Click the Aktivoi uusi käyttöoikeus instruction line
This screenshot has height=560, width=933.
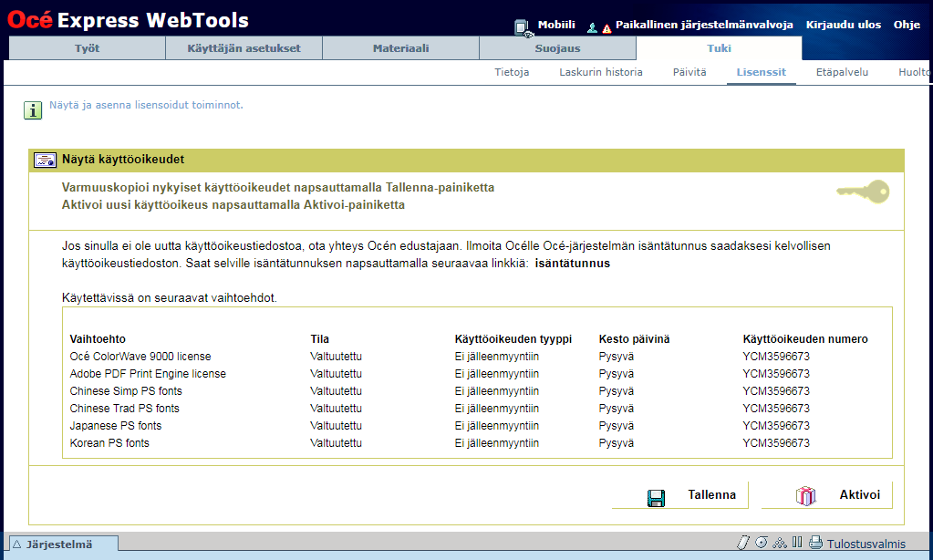(233, 204)
